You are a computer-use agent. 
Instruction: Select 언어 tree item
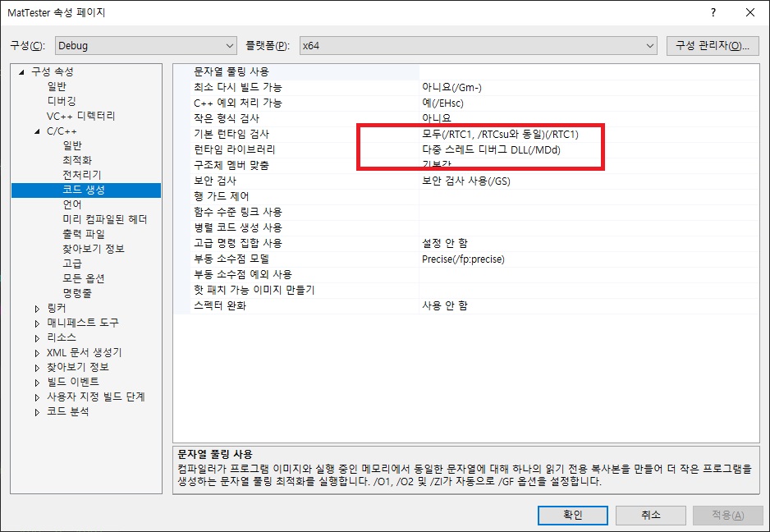pos(72,204)
